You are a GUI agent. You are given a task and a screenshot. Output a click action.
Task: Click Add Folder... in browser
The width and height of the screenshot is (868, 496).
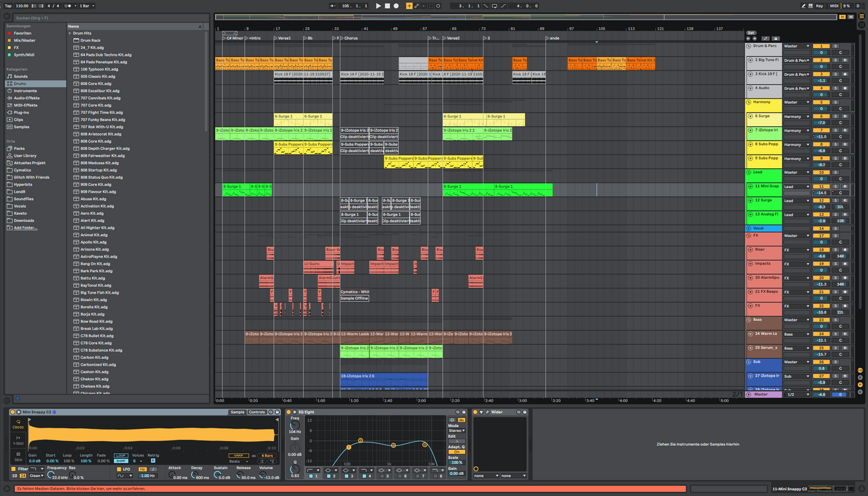(26, 228)
